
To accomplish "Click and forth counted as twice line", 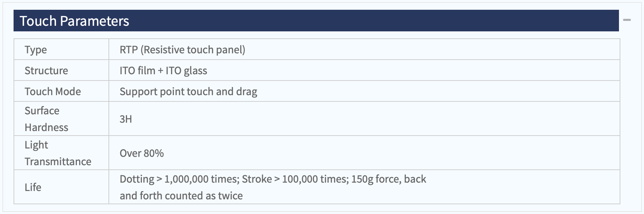I will [x=181, y=196].
